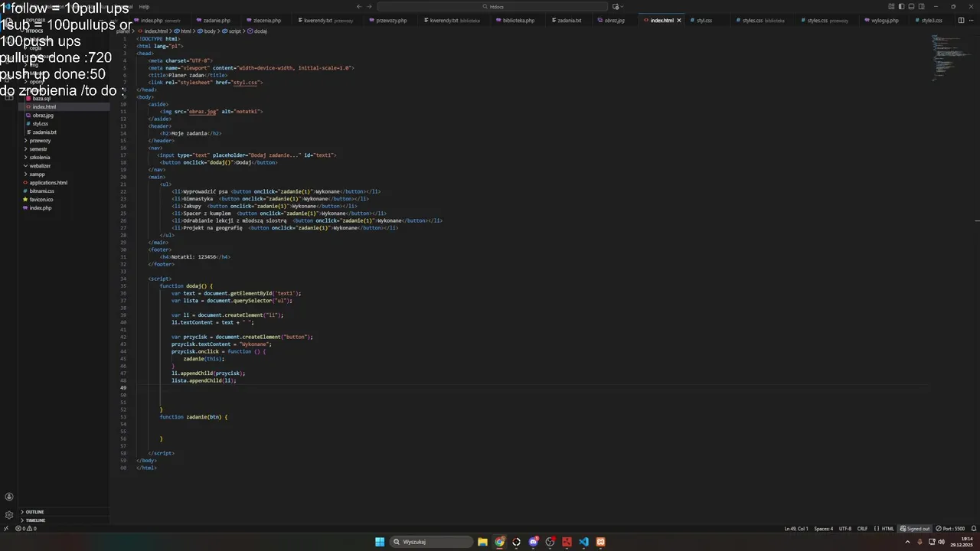
Task: Click the script breadcrumb item
Action: pyautogui.click(x=232, y=31)
